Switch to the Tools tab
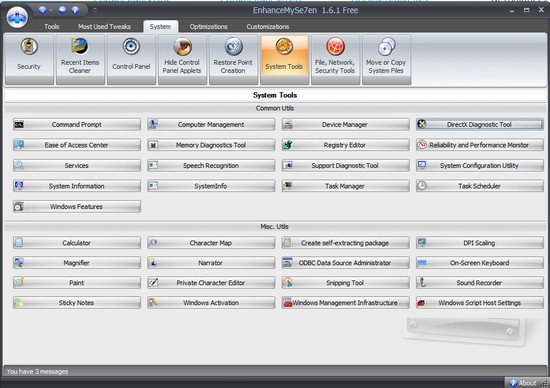Screen dimensions: 550x388 coord(52,27)
